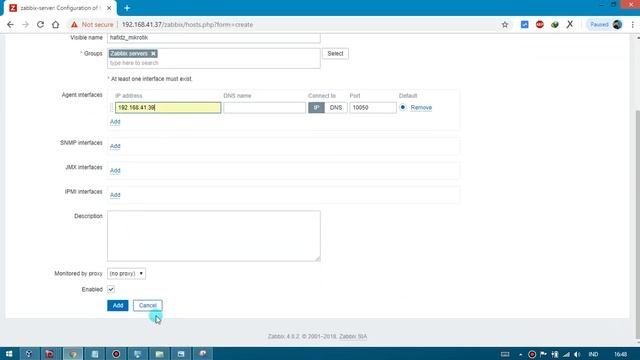Click the blue Add button
This screenshot has width=640, height=360.
point(118,305)
